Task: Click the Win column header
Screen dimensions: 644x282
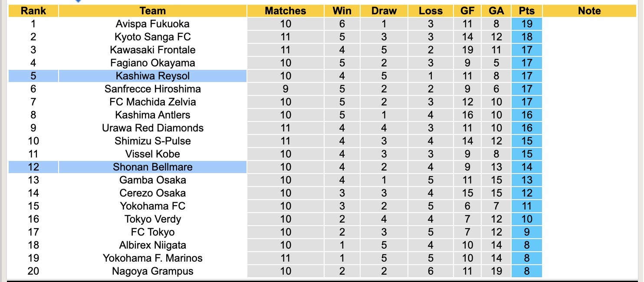Action: (x=342, y=11)
